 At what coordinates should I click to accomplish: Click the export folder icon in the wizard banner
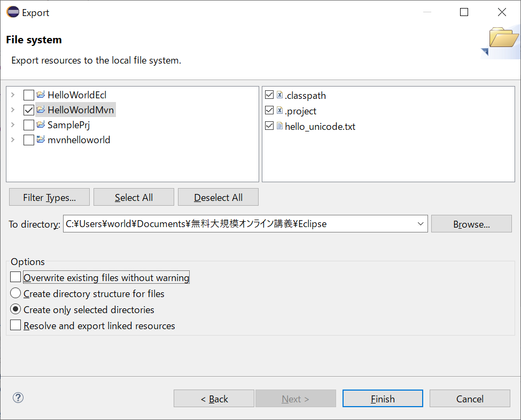(504, 37)
